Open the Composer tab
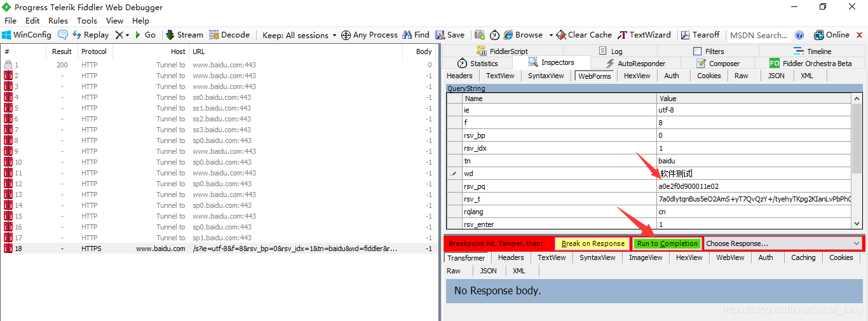The height and width of the screenshot is (321, 868). 718,64
